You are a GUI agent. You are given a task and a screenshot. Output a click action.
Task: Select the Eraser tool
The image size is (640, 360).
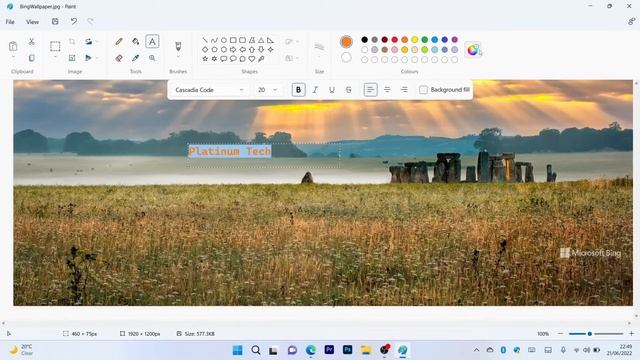(119, 58)
